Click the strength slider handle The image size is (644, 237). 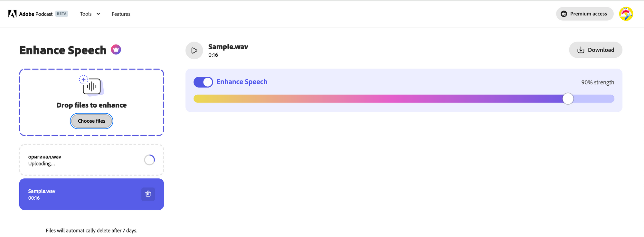[568, 99]
